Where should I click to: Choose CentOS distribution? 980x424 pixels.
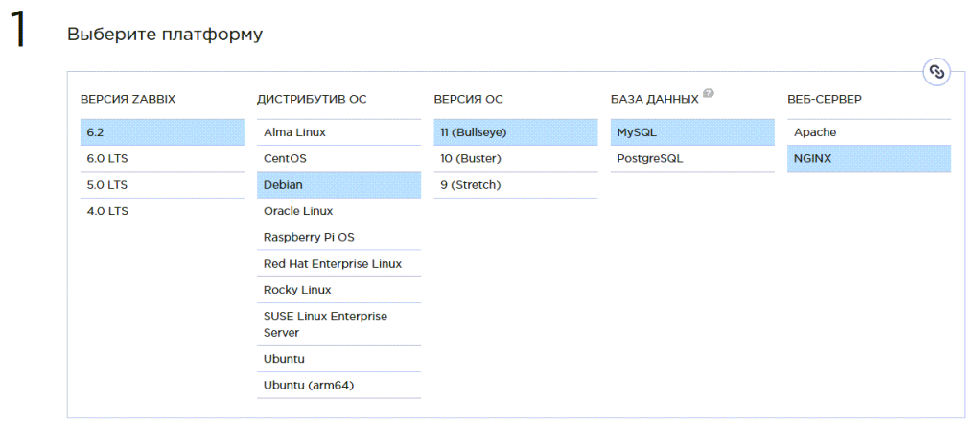click(338, 159)
